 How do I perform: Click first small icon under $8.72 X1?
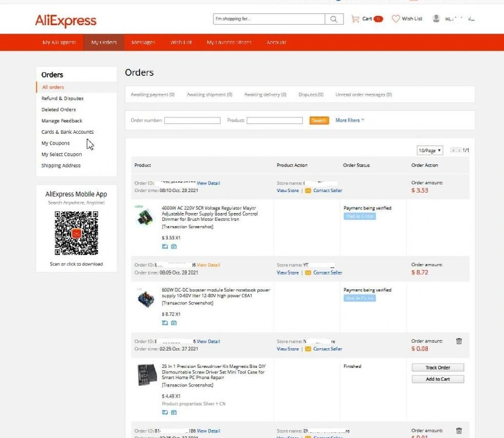(165, 323)
